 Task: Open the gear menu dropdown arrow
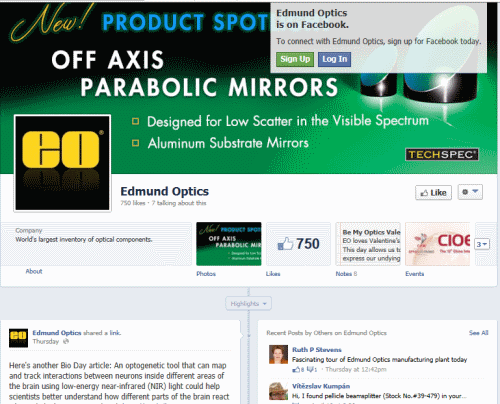pyautogui.click(x=476, y=191)
